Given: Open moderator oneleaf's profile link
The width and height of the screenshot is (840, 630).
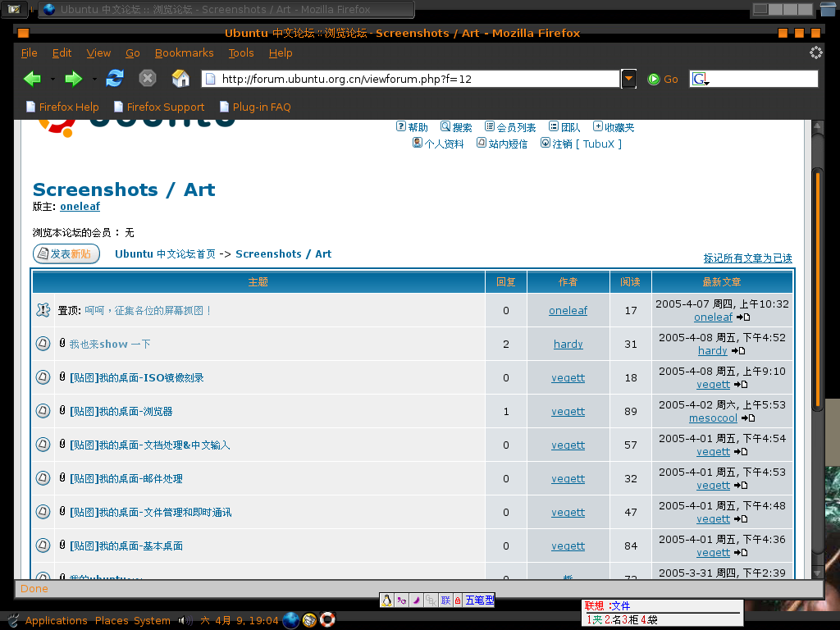Looking at the screenshot, I should click(x=80, y=206).
